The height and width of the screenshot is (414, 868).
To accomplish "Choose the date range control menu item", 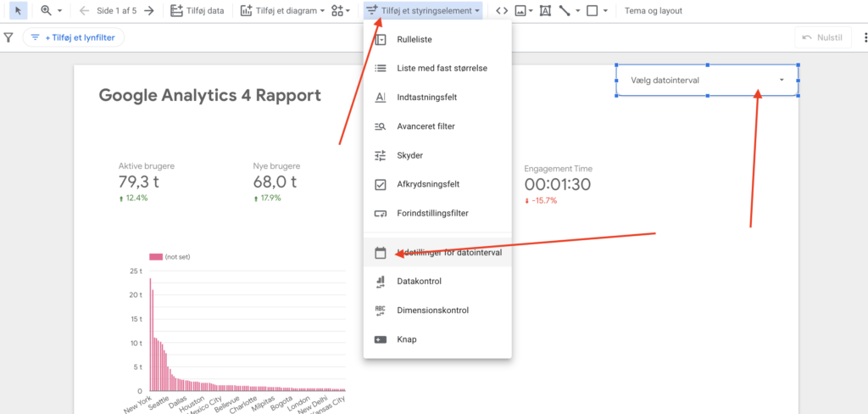I will pyautogui.click(x=437, y=252).
